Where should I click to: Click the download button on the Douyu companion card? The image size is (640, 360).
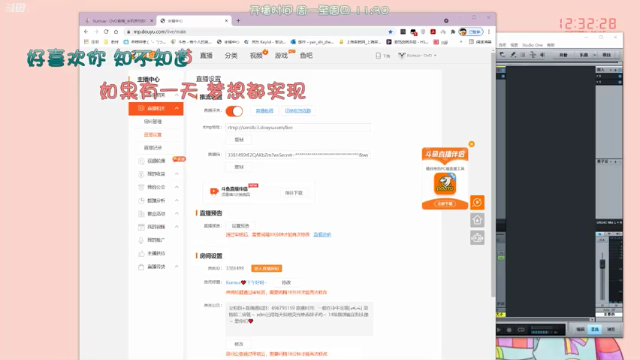(x=294, y=193)
